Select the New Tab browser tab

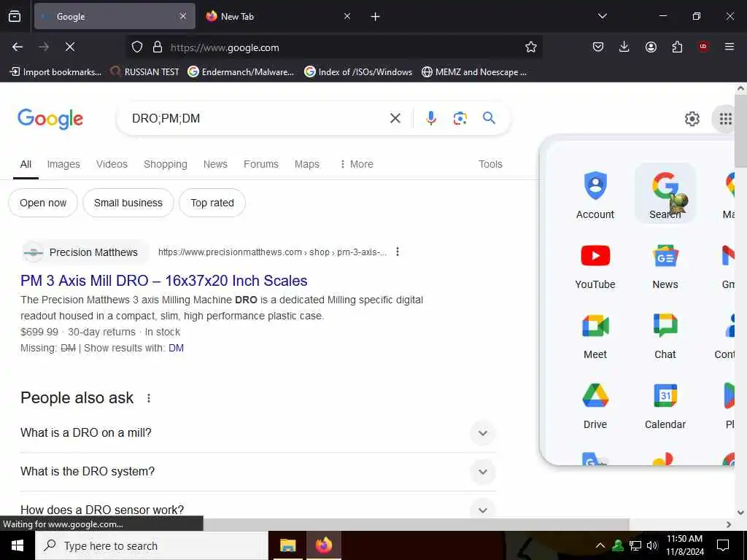click(278, 17)
